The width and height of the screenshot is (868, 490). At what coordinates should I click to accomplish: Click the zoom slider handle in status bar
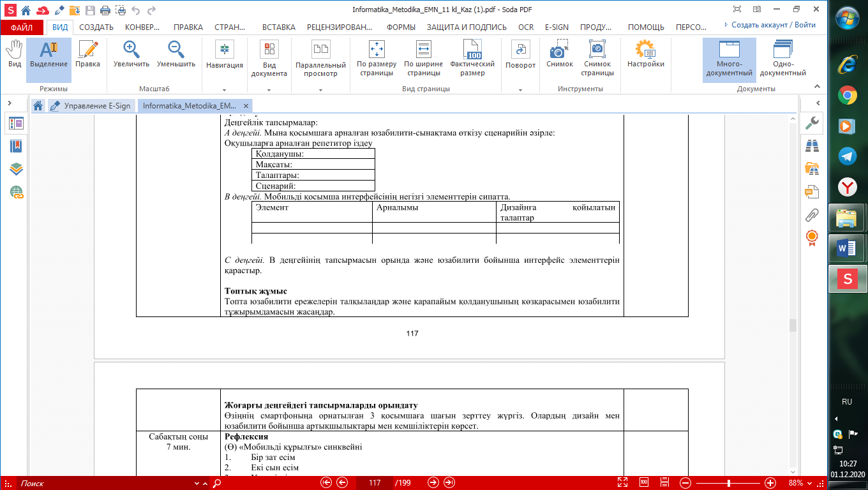(730, 483)
